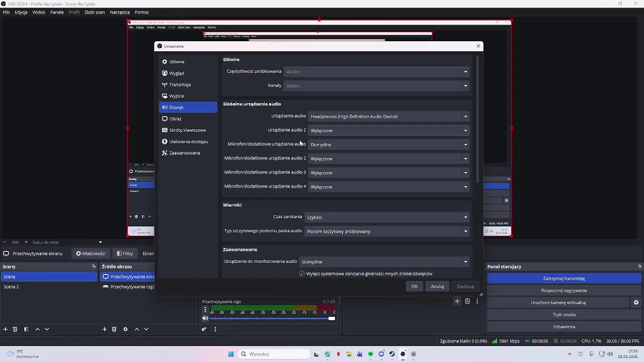
Task: Zoom in preview with plus icon
Action: [26, 242]
